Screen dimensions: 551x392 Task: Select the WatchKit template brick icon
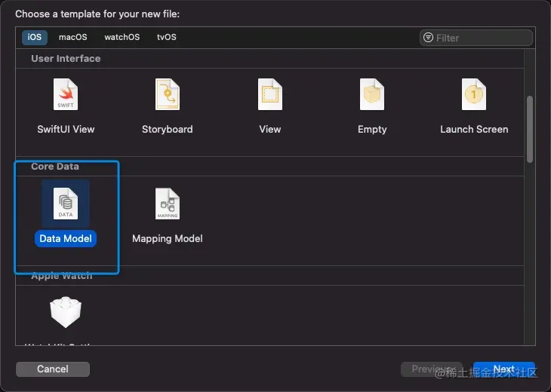click(66, 312)
